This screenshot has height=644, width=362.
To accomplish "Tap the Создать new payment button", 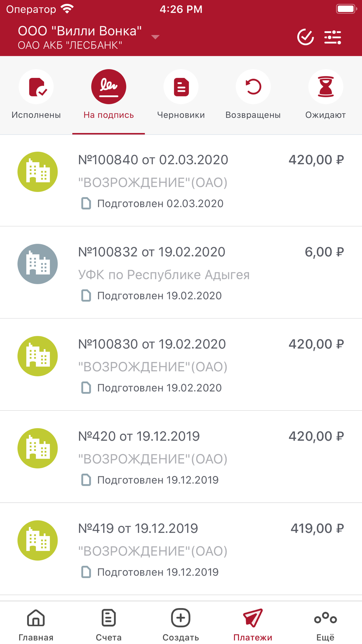I will (181, 624).
